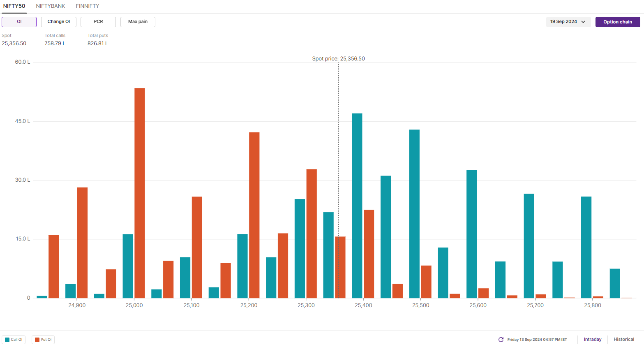Click the Total calls value 758.79 L
Screen dimensions: 644x347
click(55, 44)
